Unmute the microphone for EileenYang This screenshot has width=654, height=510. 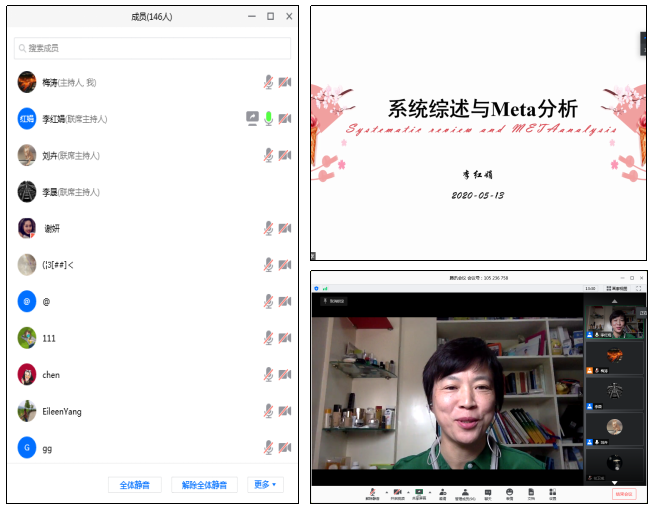pos(268,411)
